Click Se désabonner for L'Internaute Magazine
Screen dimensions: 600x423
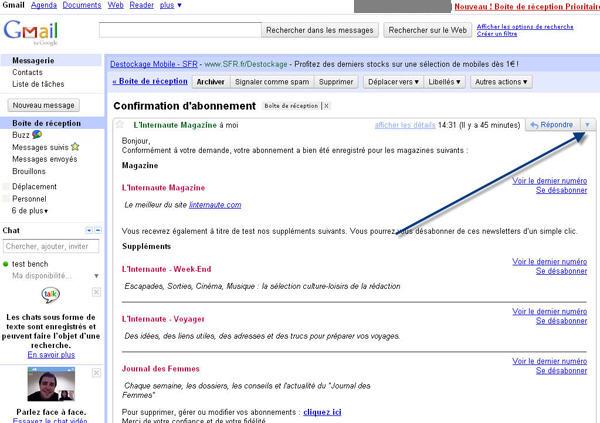(x=561, y=190)
